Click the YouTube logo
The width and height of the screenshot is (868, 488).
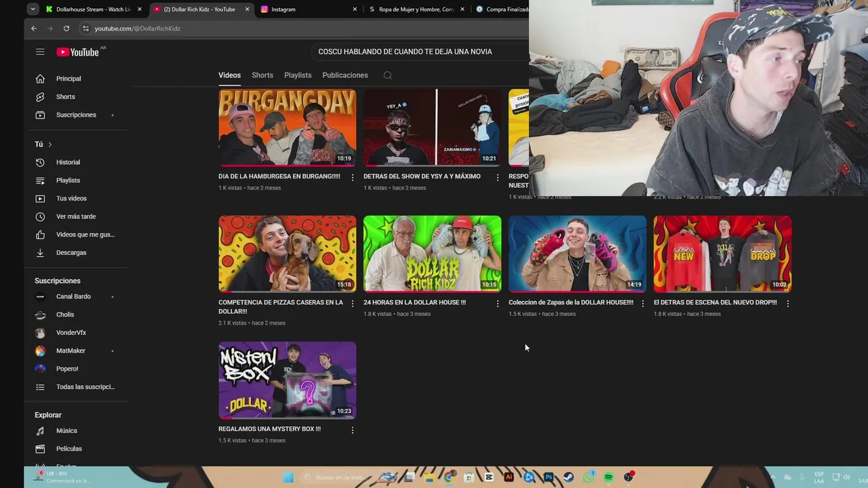[78, 52]
